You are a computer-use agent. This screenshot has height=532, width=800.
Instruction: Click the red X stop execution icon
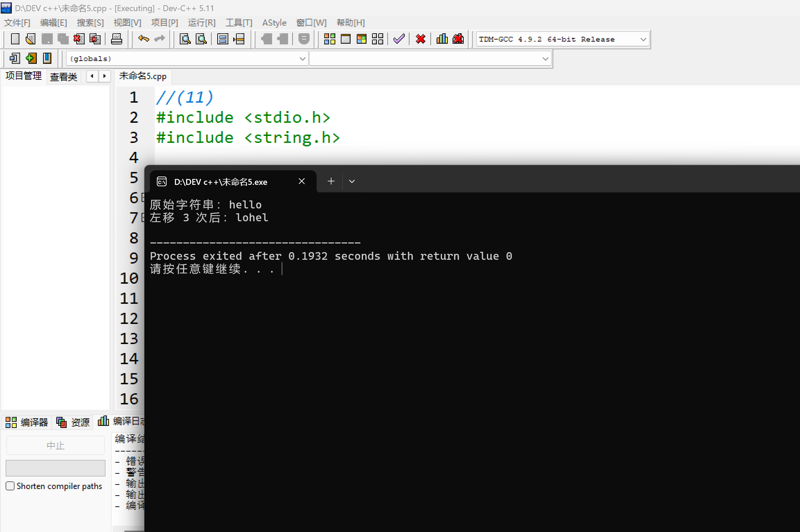[420, 39]
